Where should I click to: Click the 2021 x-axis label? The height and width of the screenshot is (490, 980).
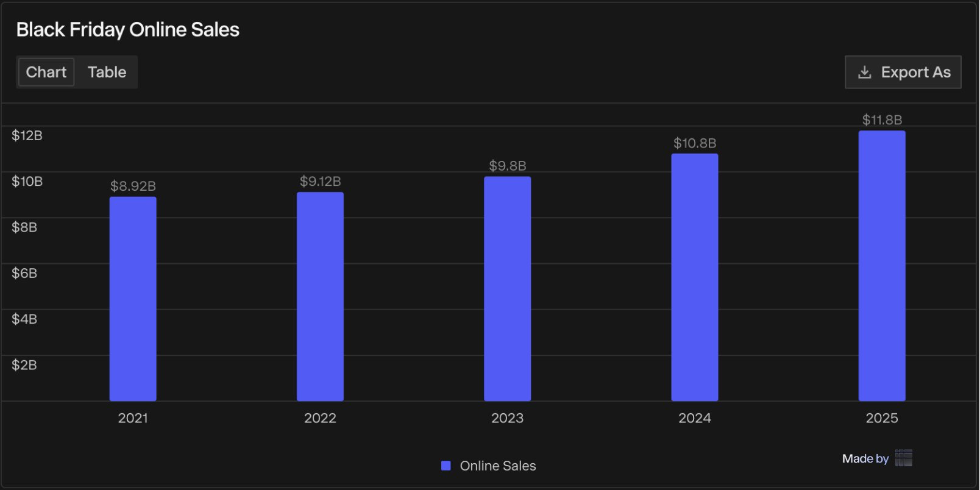click(133, 418)
